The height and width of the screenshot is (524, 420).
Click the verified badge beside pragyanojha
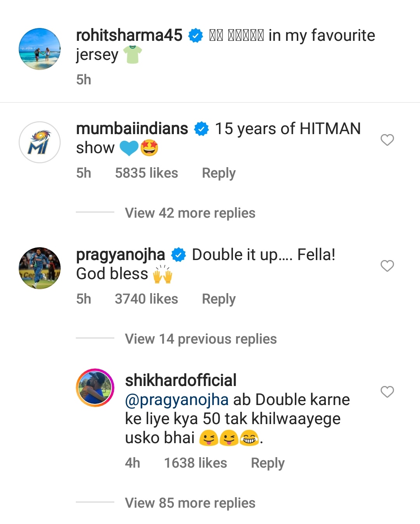178,255
